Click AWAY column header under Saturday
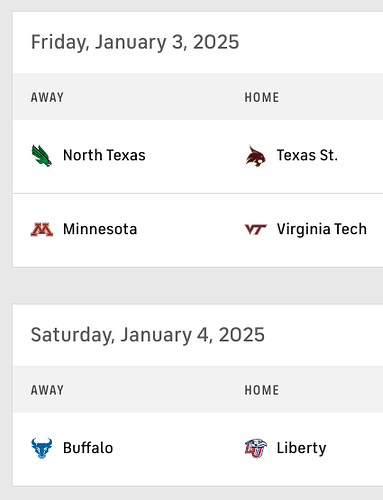 pyautogui.click(x=47, y=390)
